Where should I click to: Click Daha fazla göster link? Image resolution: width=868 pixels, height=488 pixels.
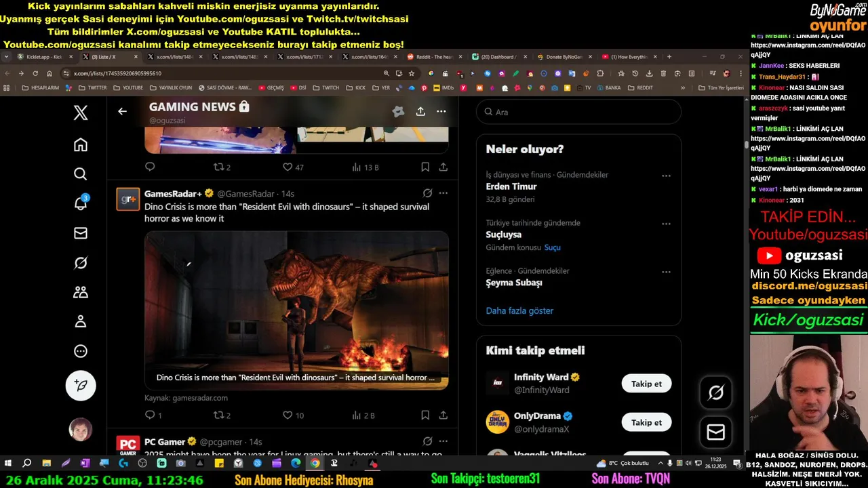[x=519, y=310]
